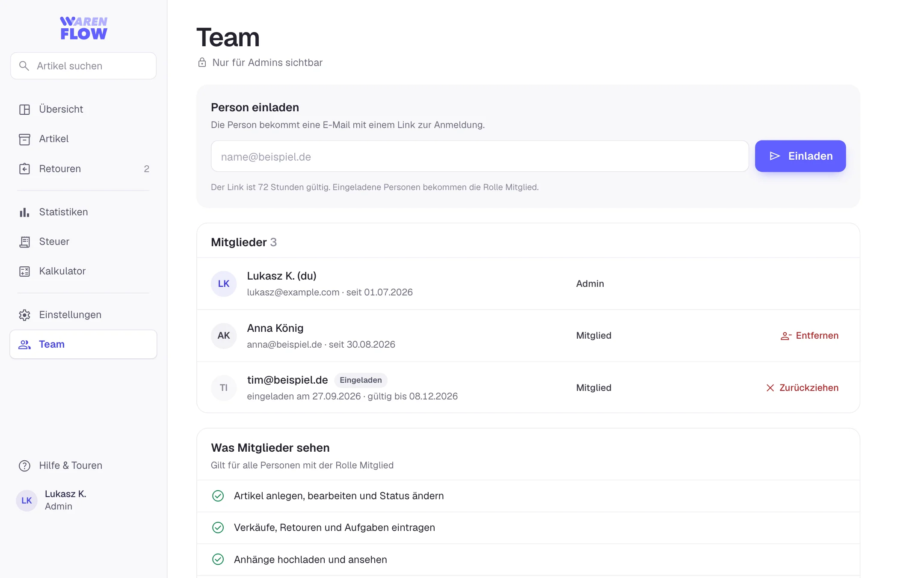Open the Steuer page
The image size is (924, 578).
[x=83, y=241]
